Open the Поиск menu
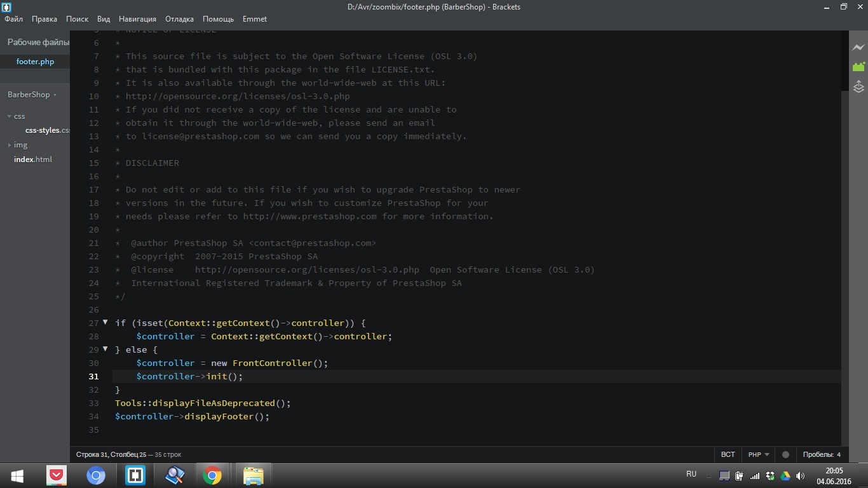This screenshot has width=868, height=488. click(78, 19)
